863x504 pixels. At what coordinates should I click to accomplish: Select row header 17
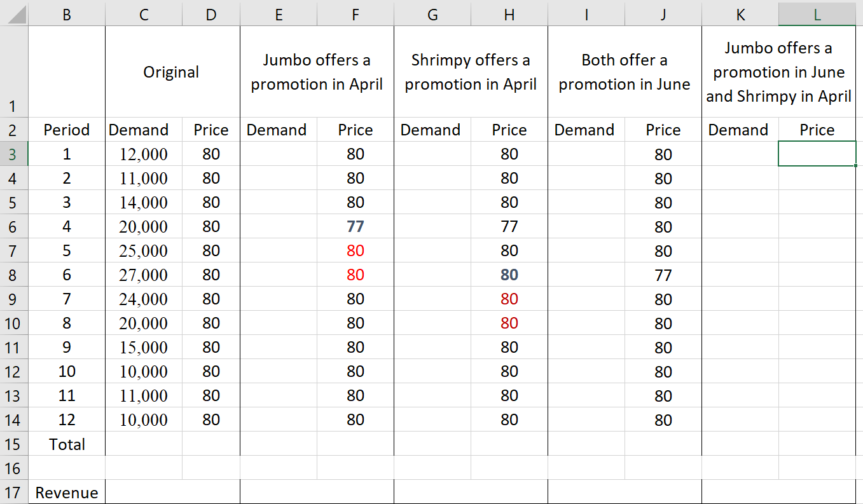13,493
